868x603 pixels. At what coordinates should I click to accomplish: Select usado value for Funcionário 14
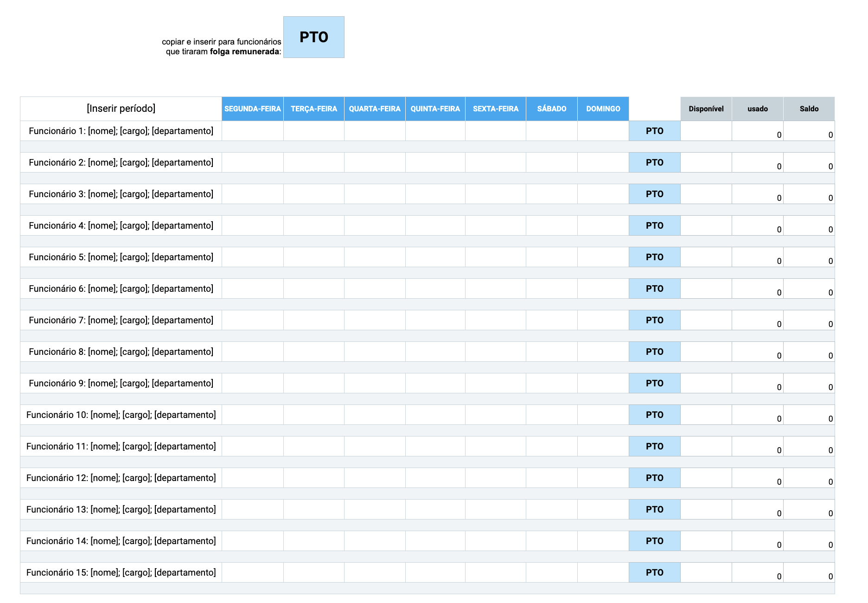(758, 541)
